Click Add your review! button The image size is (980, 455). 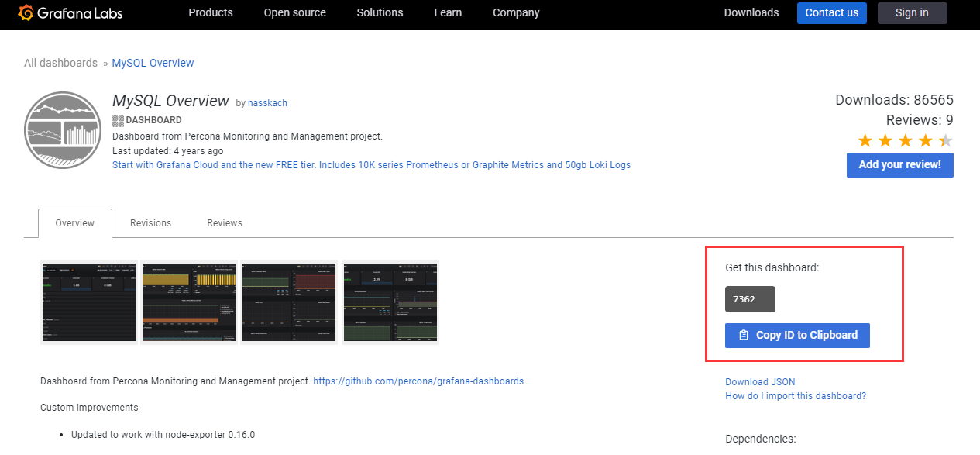click(x=899, y=164)
